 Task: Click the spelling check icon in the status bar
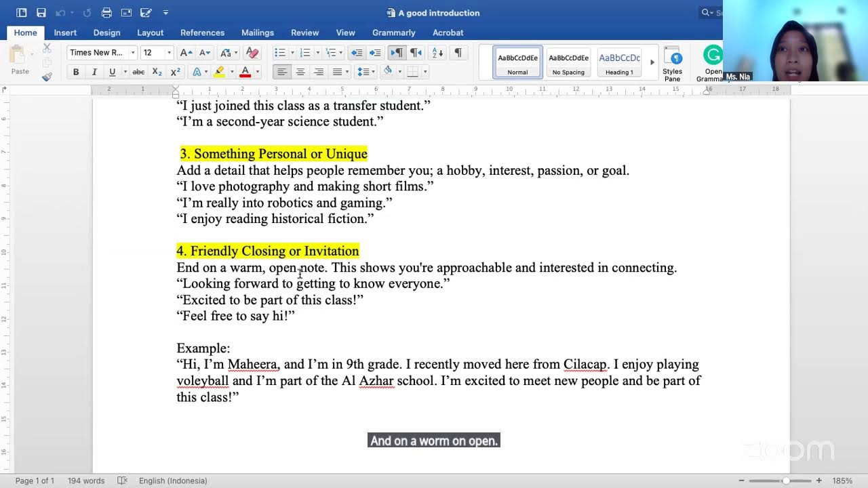tap(122, 481)
